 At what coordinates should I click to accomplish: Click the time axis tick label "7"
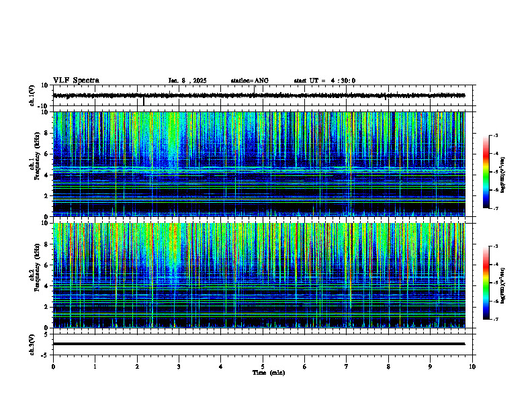click(x=347, y=367)
